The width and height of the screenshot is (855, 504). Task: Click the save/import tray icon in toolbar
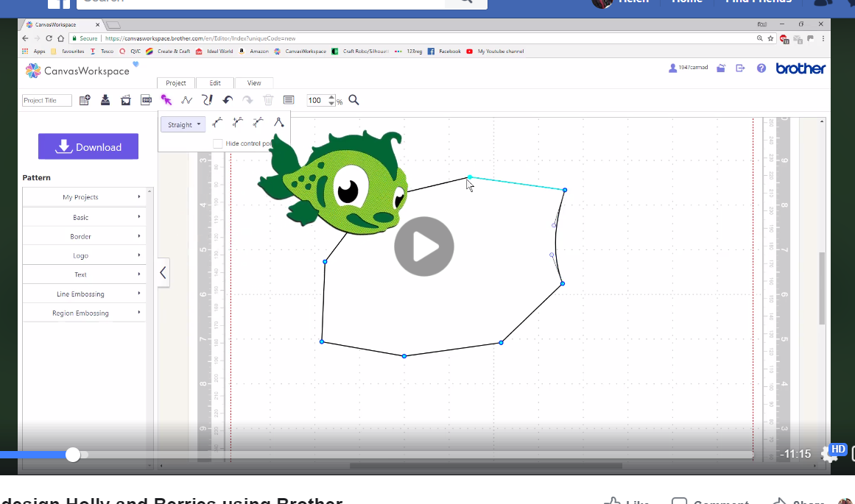tap(105, 100)
